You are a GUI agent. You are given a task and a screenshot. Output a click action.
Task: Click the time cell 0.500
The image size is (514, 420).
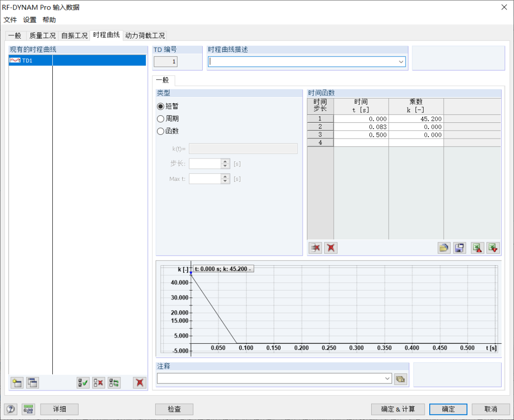(361, 135)
